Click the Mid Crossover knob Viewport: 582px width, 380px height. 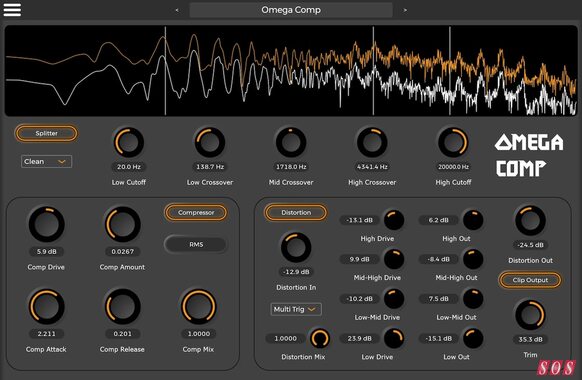pos(291,142)
